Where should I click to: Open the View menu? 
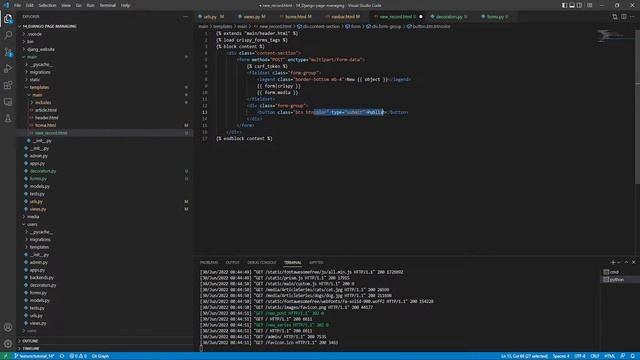tap(66, 5)
